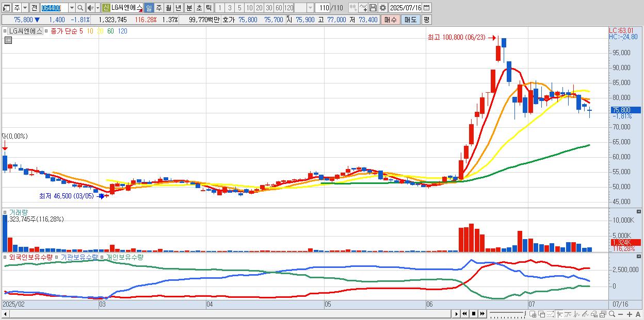Switch to 틱 tick chart period
Screen dimensions: 644x320
coord(208,8)
